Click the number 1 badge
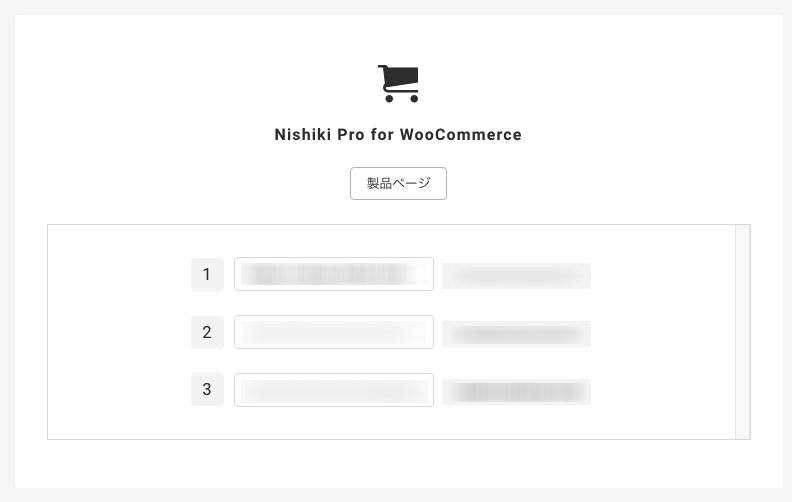This screenshot has width=792, height=502. pos(207,274)
